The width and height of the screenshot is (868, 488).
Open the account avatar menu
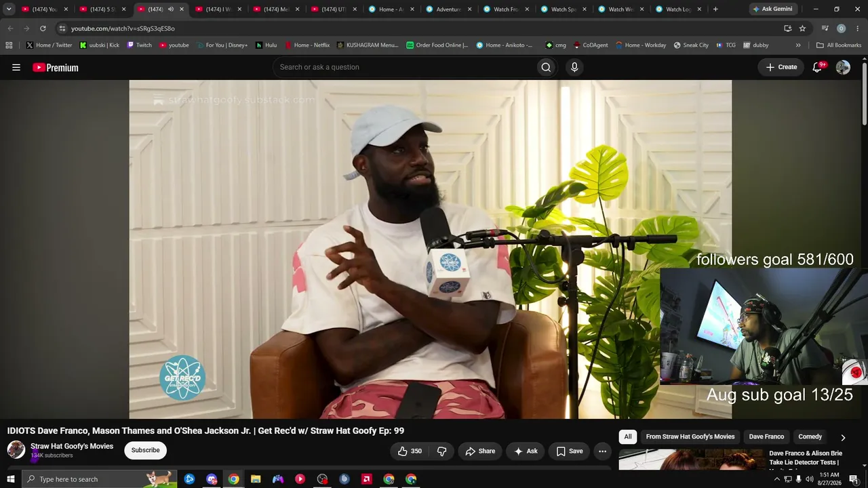(x=843, y=67)
